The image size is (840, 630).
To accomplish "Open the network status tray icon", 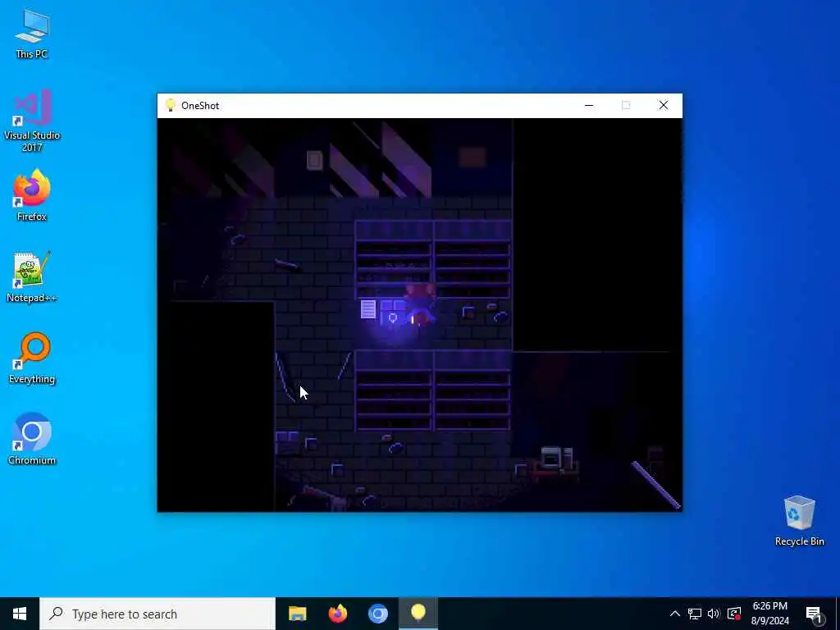I will 695,614.
